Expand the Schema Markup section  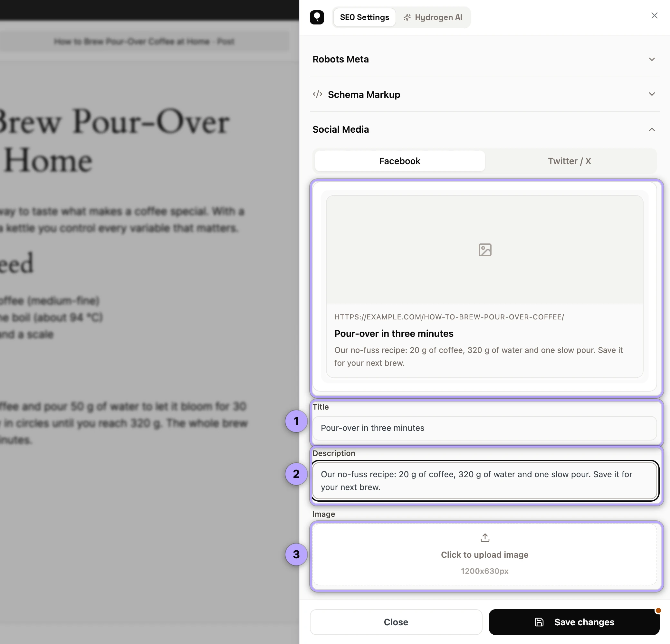click(x=484, y=95)
